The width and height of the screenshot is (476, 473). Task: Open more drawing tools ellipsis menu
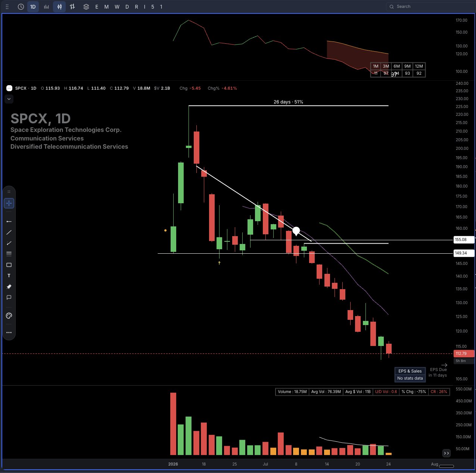click(x=9, y=333)
